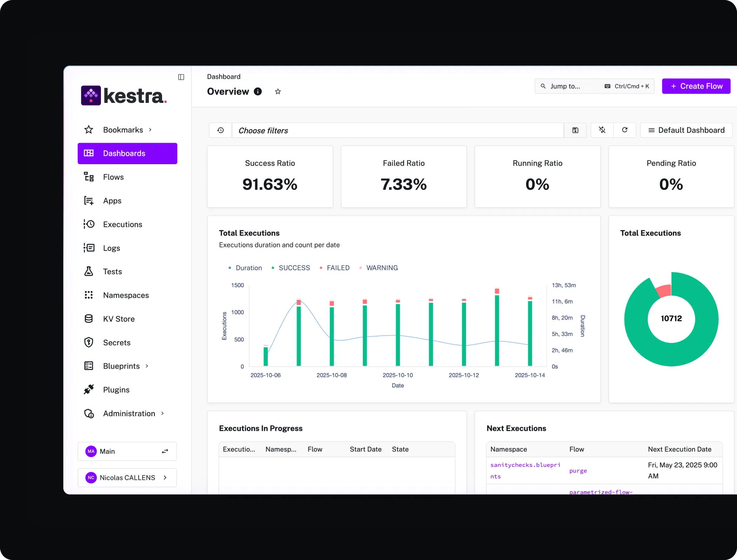Collapse the sidebar using the panel icon
Image resolution: width=737 pixels, height=560 pixels.
click(181, 77)
